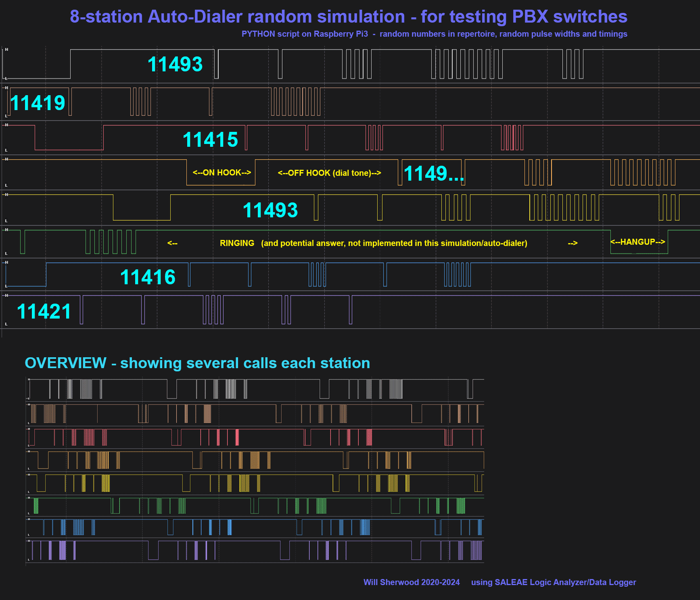Click the OVERVIEW section heading
The height and width of the screenshot is (600, 700).
coord(197,363)
